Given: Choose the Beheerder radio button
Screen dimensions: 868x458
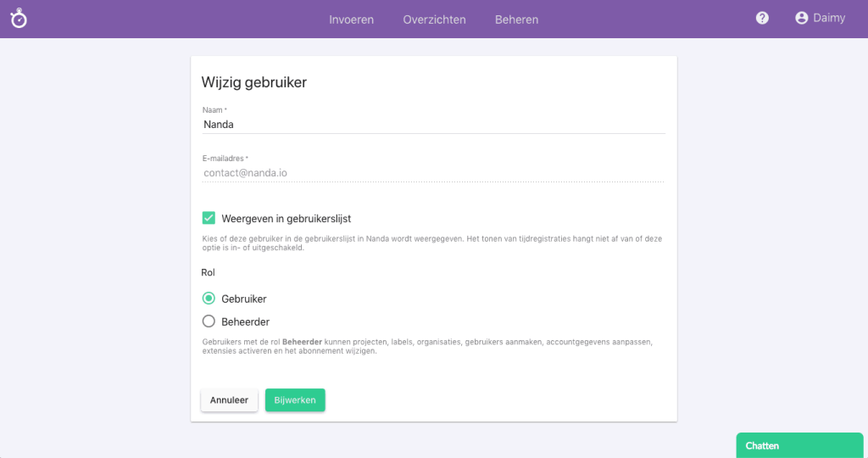Looking at the screenshot, I should click(x=209, y=321).
